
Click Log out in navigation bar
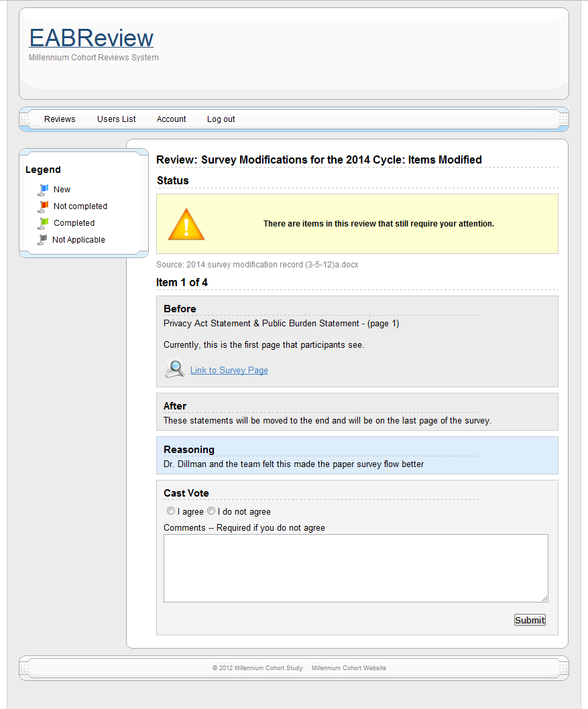tap(221, 119)
